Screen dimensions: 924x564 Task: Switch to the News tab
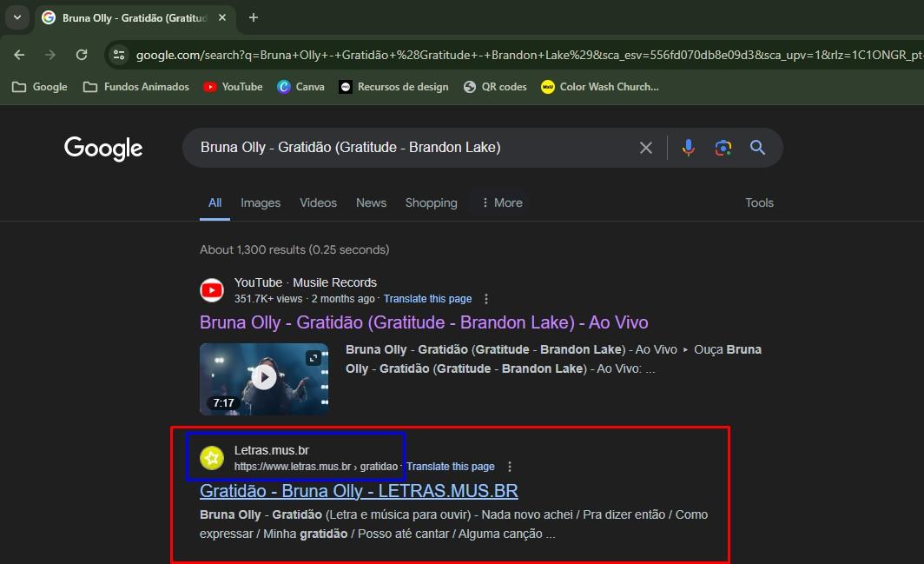[372, 203]
